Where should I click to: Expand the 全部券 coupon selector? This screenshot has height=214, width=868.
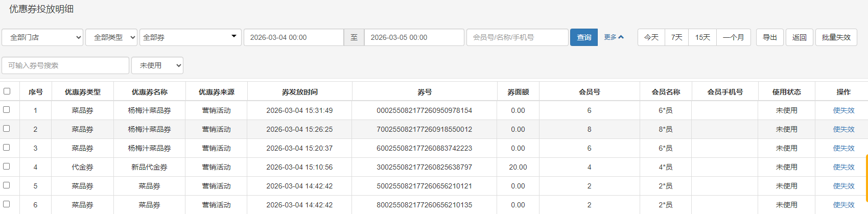click(x=190, y=37)
